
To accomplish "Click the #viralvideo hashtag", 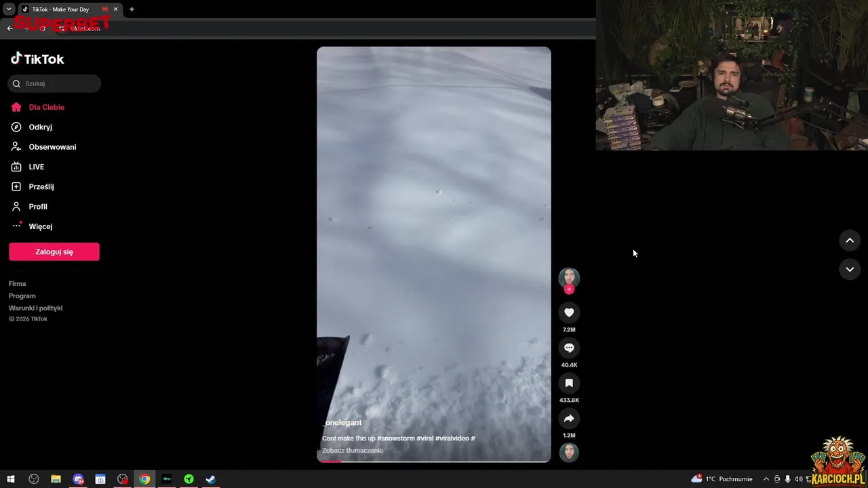I will click(452, 439).
